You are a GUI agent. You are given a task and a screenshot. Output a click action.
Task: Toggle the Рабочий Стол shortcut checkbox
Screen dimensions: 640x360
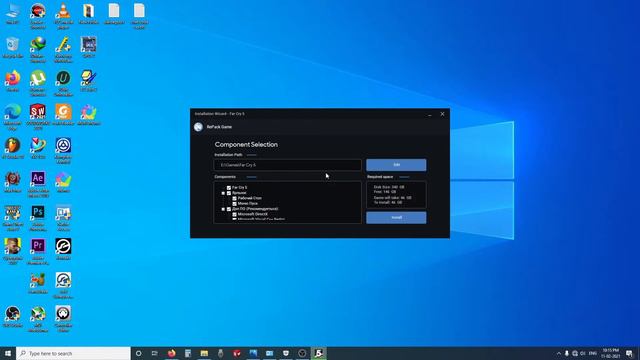pyautogui.click(x=234, y=198)
